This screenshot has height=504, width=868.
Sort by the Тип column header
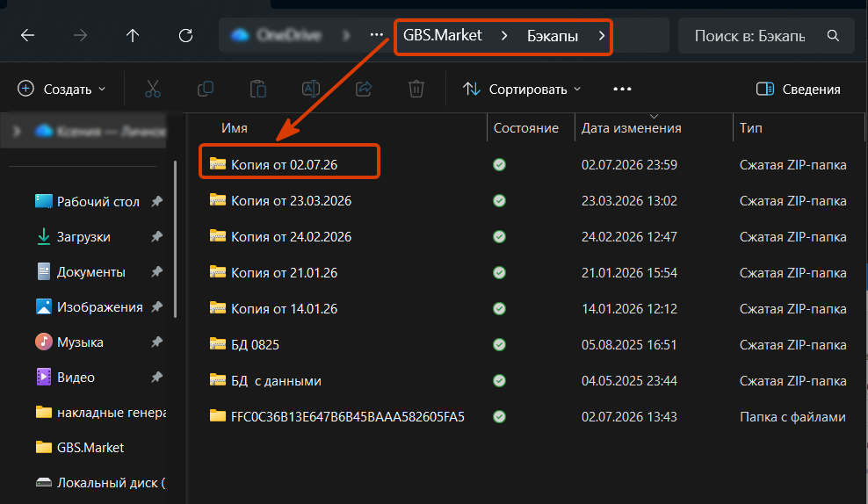750,128
